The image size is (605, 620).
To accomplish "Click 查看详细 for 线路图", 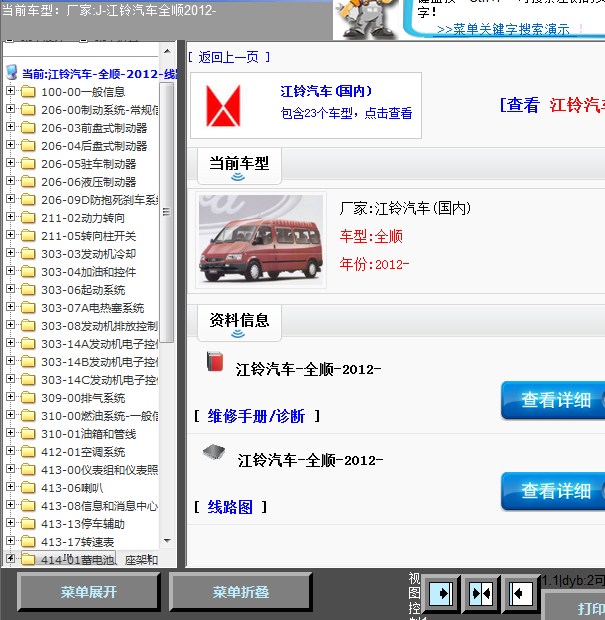I will [553, 491].
